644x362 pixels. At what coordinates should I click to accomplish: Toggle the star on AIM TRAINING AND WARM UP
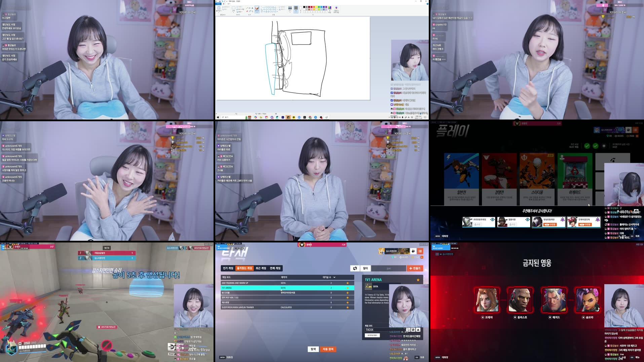pyautogui.click(x=348, y=283)
